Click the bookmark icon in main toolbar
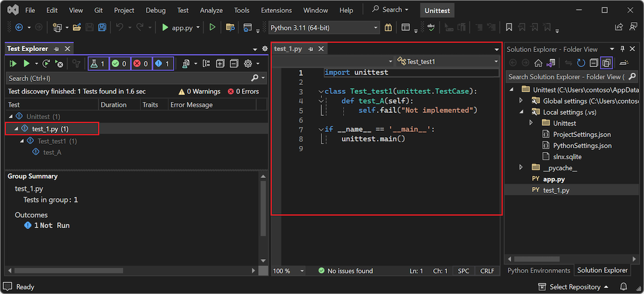The width and height of the screenshot is (644, 294). pos(509,27)
